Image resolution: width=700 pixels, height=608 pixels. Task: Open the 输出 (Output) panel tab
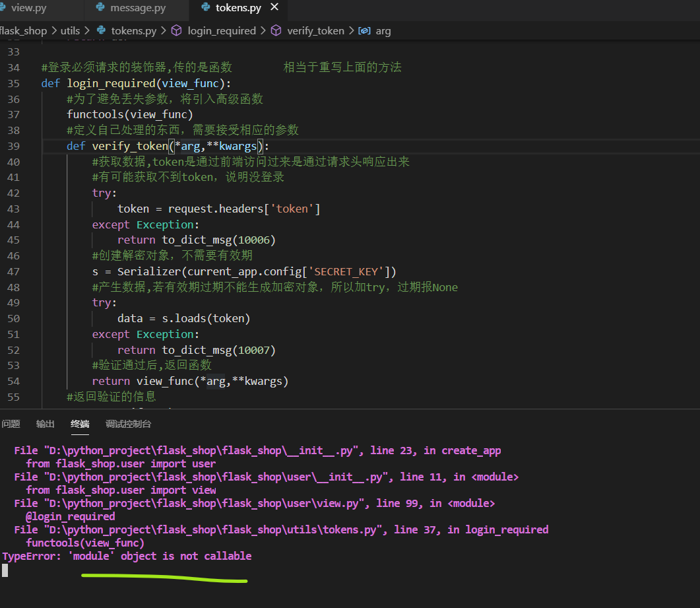(x=45, y=424)
